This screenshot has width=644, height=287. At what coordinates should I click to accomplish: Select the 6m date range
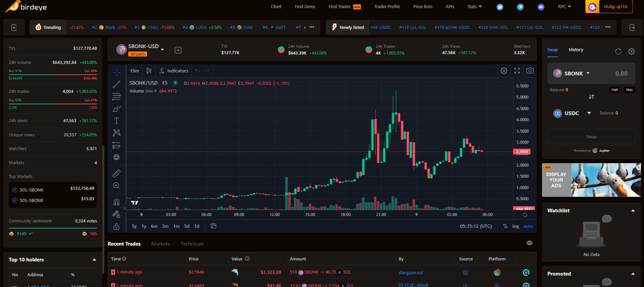pos(155,226)
